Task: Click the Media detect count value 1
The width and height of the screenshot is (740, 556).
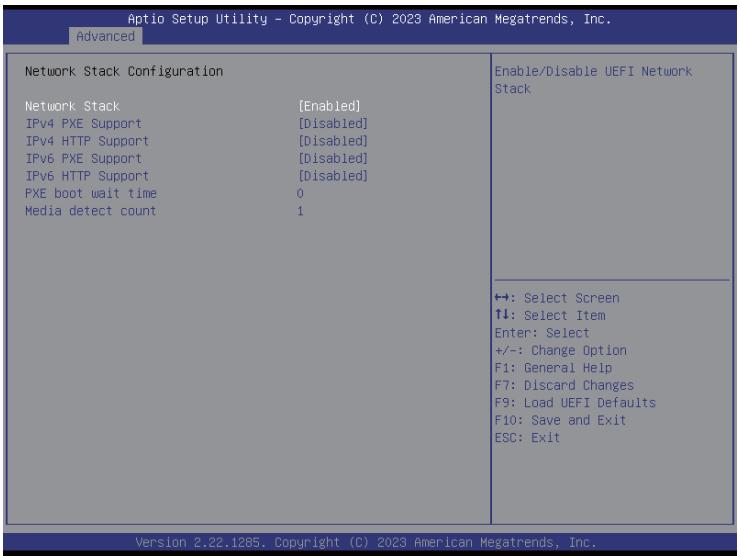Action: coord(300,211)
